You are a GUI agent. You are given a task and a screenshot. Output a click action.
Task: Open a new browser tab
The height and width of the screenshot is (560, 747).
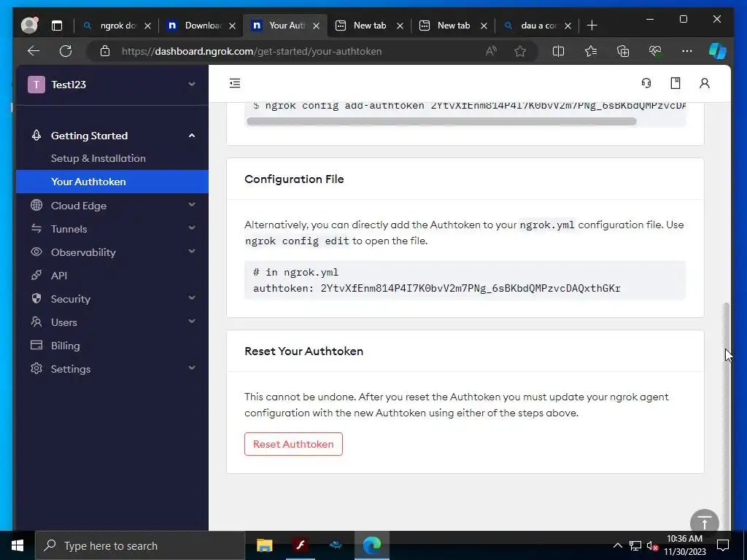(x=592, y=26)
